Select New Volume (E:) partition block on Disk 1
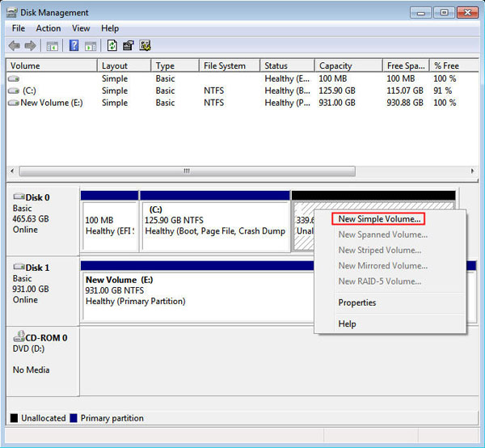Image resolution: width=485 pixels, height=448 pixels. coord(198,292)
